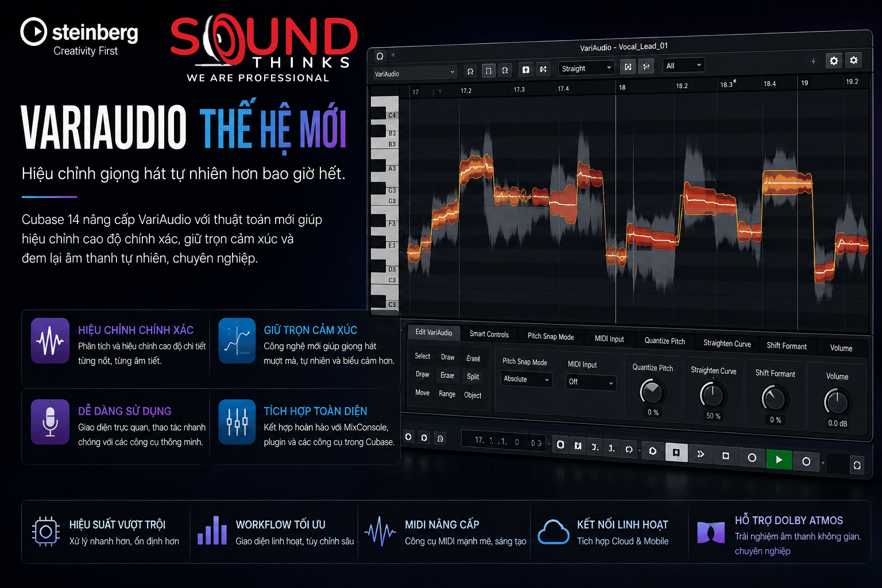882x588 pixels.
Task: Click the A3 piano key label
Action: (392, 169)
